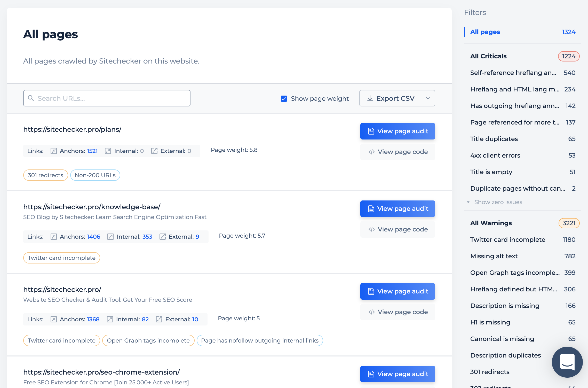Open the Export CSV dropdown arrow
The height and width of the screenshot is (388, 588).
coord(428,98)
